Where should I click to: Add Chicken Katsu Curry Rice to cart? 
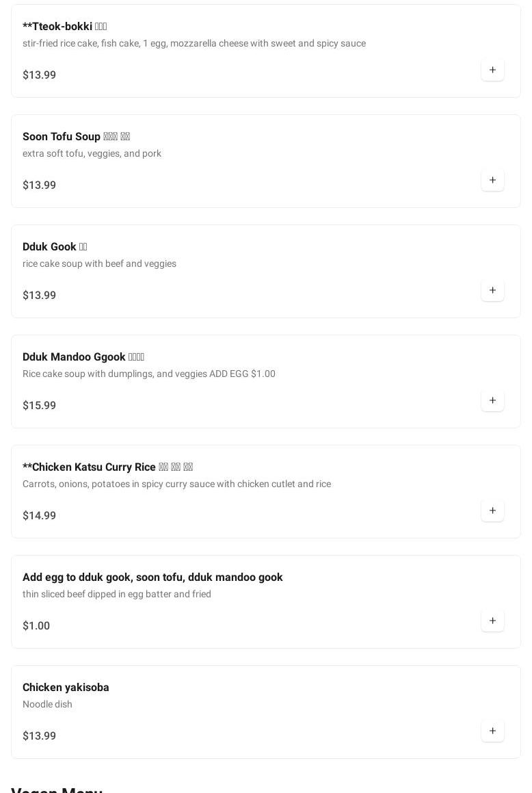tap(492, 510)
